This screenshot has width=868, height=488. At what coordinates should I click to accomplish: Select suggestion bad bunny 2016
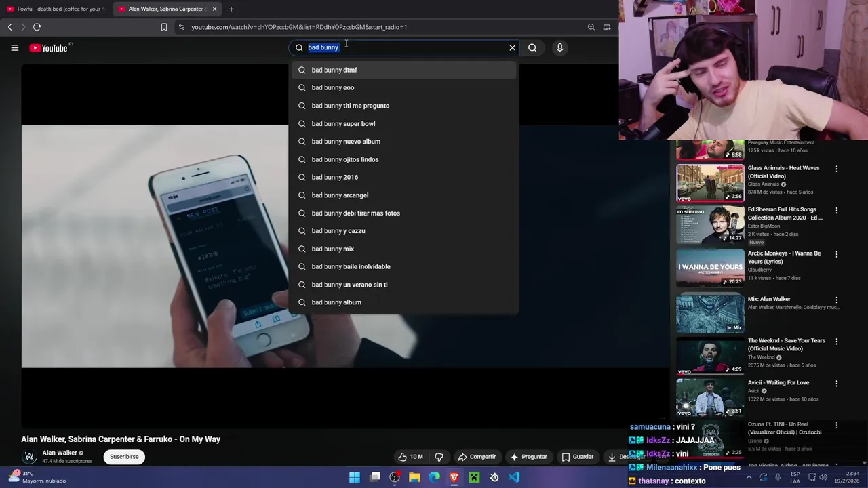click(403, 177)
